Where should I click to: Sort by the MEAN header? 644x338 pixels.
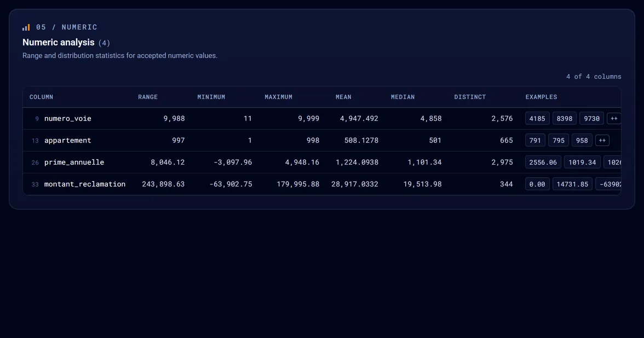(343, 97)
